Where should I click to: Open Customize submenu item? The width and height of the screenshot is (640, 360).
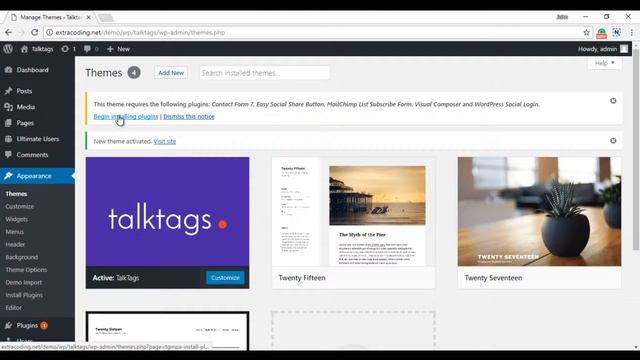click(20, 207)
